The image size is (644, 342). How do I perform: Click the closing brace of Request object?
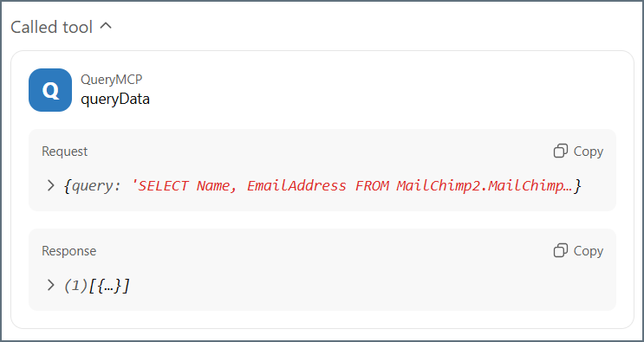pyautogui.click(x=577, y=186)
